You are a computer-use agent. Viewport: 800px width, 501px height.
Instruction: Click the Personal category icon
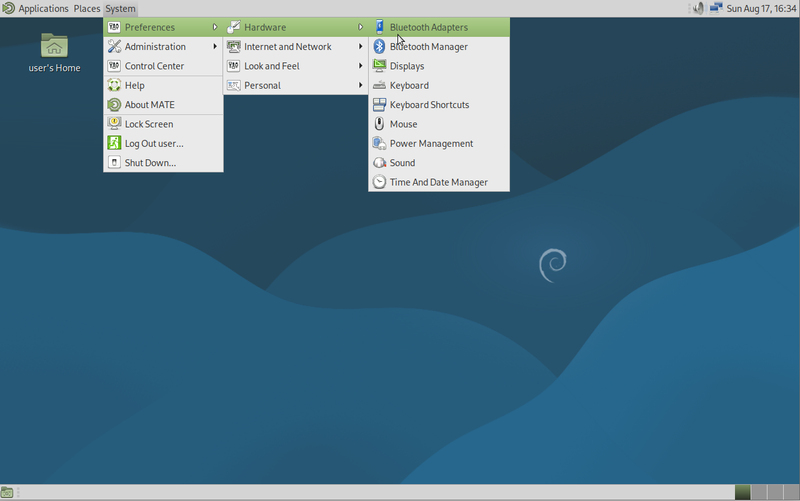tap(234, 85)
